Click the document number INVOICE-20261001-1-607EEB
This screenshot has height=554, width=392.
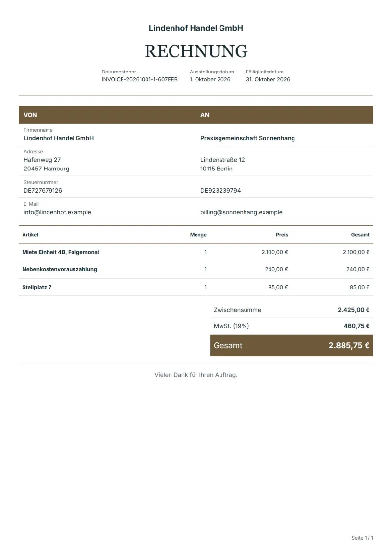point(140,79)
